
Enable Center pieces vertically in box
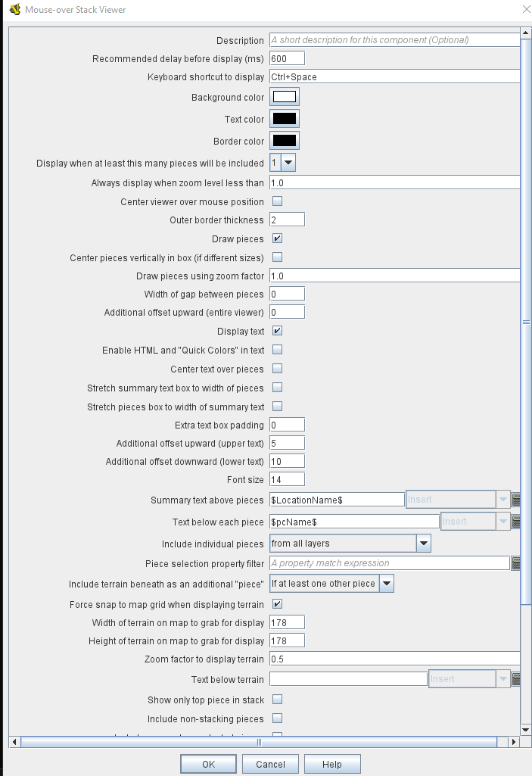[277, 257]
